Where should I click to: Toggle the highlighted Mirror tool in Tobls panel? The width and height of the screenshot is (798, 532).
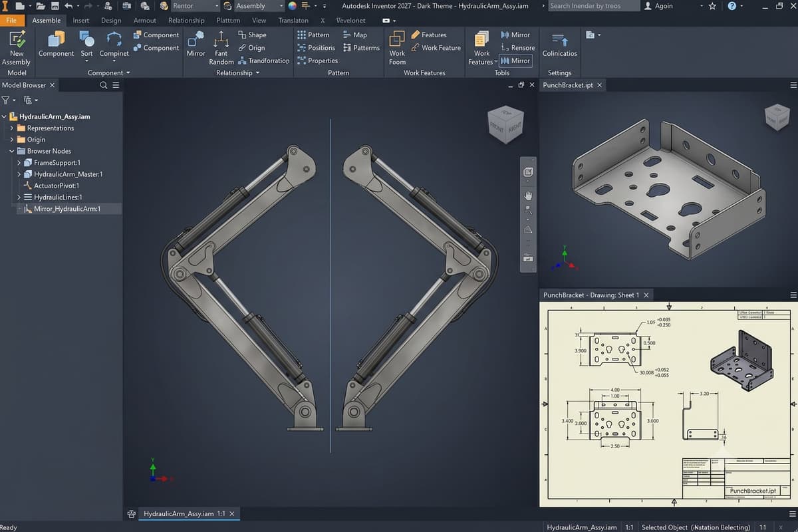pos(515,61)
